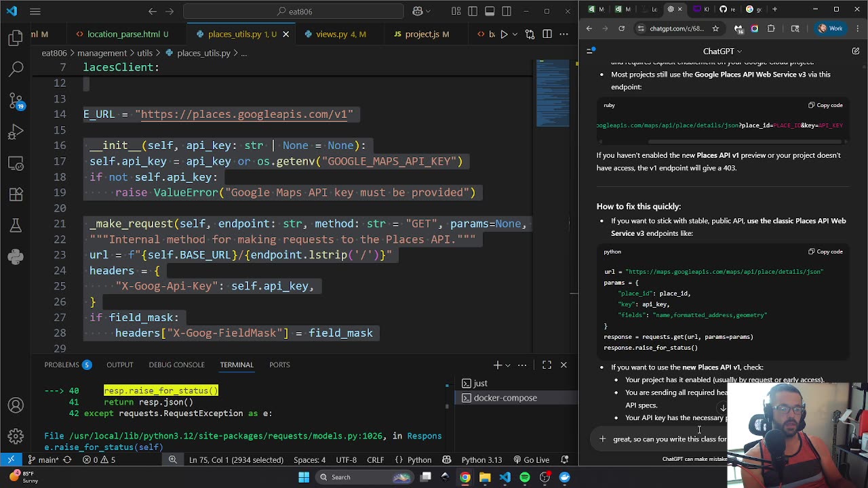
Task: Toggle the bottom panel visibility
Action: point(490,11)
